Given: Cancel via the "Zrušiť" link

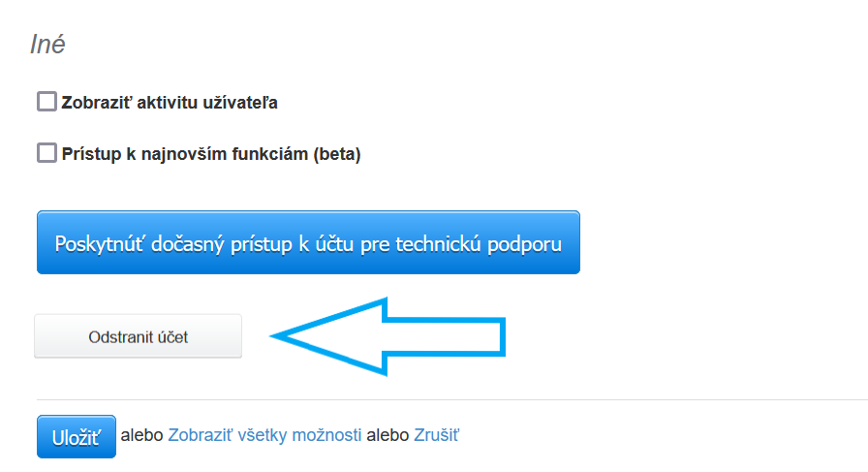Looking at the screenshot, I should [436, 435].
